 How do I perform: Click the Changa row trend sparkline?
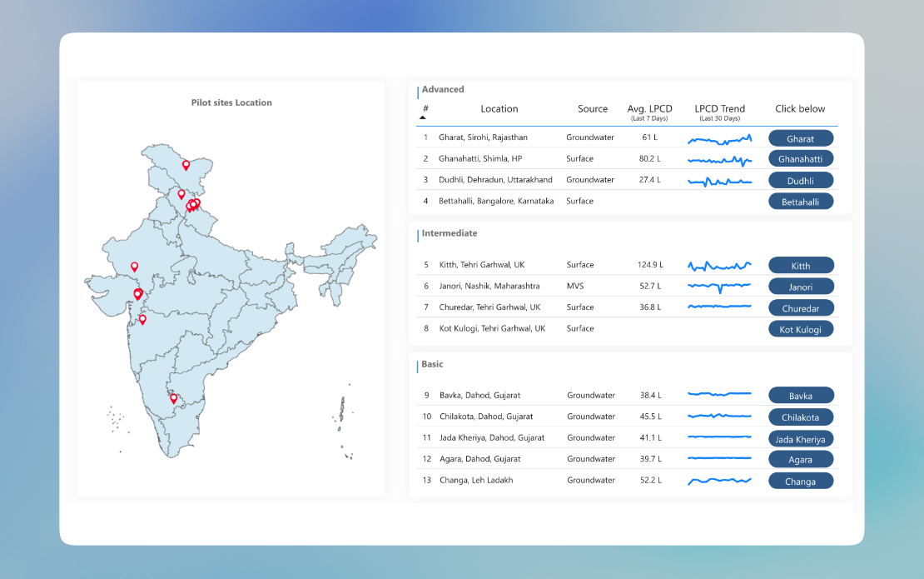(x=719, y=482)
